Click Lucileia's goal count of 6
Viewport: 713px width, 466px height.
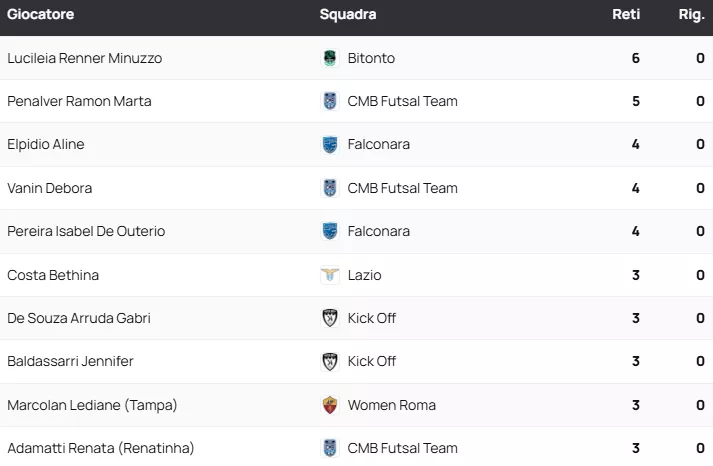[635, 58]
